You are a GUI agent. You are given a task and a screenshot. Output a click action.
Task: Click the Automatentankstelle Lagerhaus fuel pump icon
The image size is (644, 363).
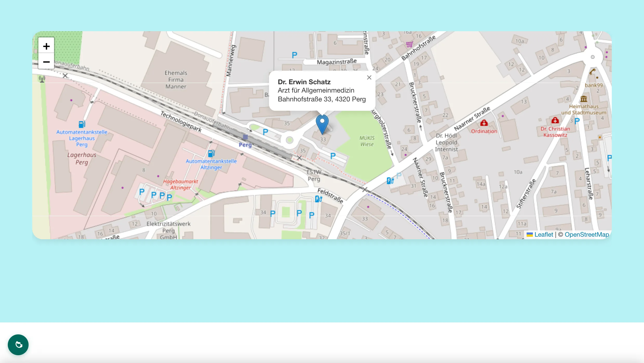(82, 124)
